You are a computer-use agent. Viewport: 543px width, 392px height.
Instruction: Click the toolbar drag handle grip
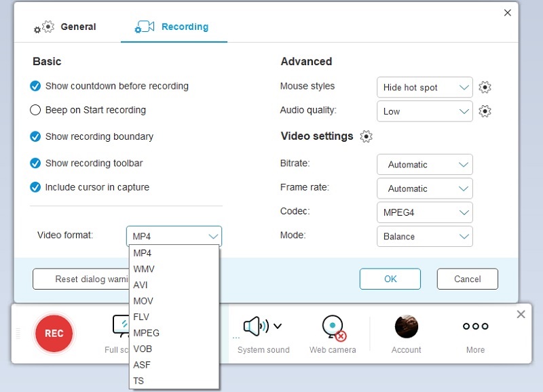pyautogui.click(x=18, y=333)
